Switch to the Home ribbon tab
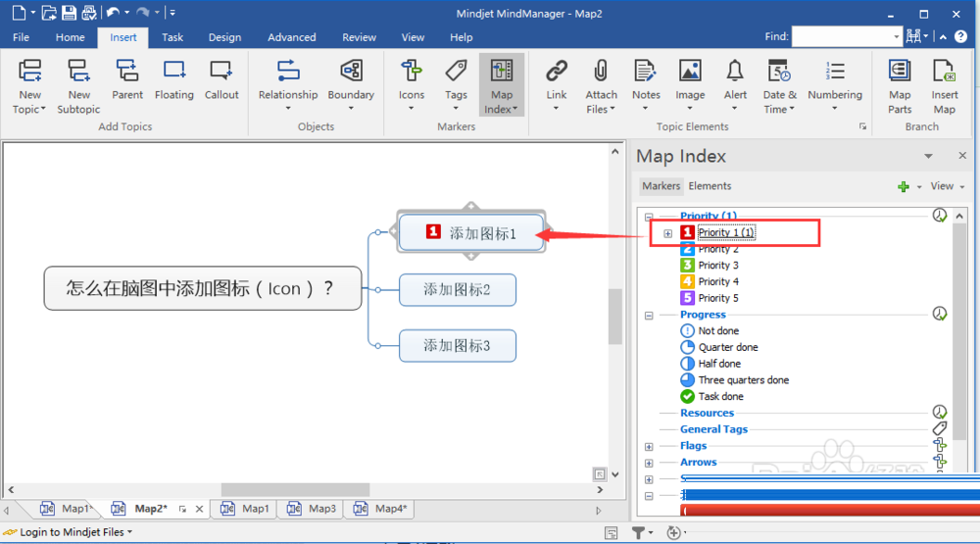The width and height of the screenshot is (980, 544). (x=70, y=37)
